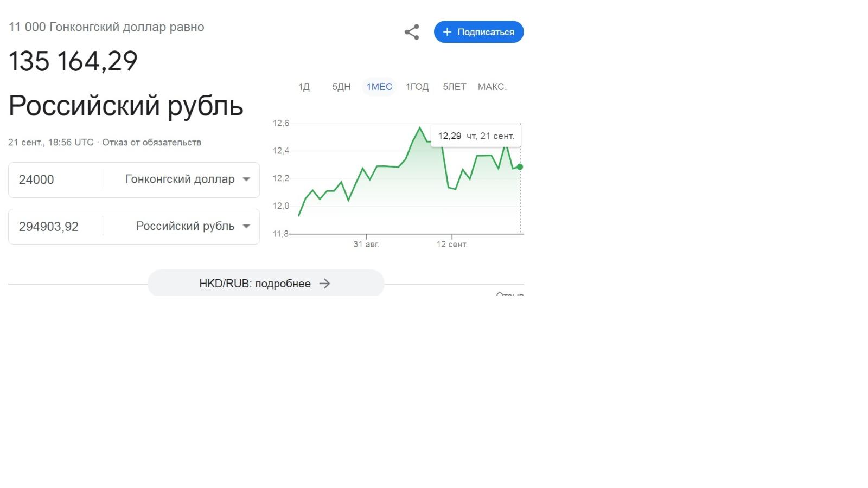Viewport: 868px width, 488px height.
Task: Click the 12 сент. marker on chart axis
Action: pyautogui.click(x=452, y=244)
